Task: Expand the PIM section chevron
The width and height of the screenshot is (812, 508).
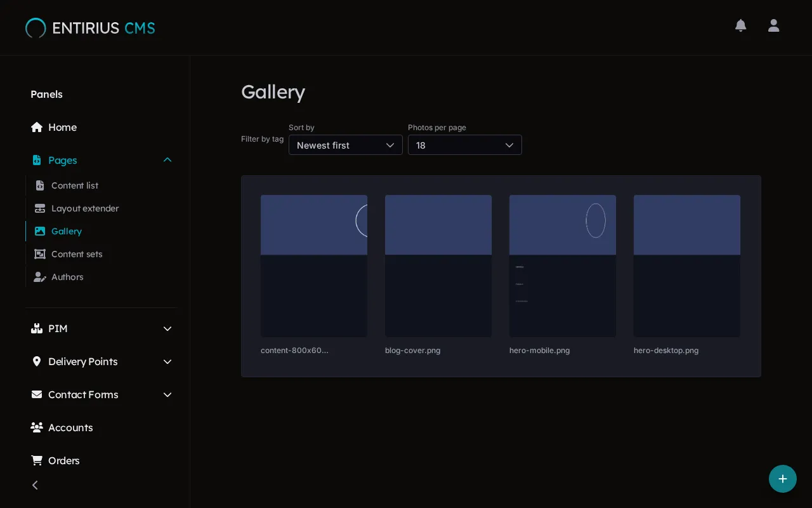Action: pos(167,328)
